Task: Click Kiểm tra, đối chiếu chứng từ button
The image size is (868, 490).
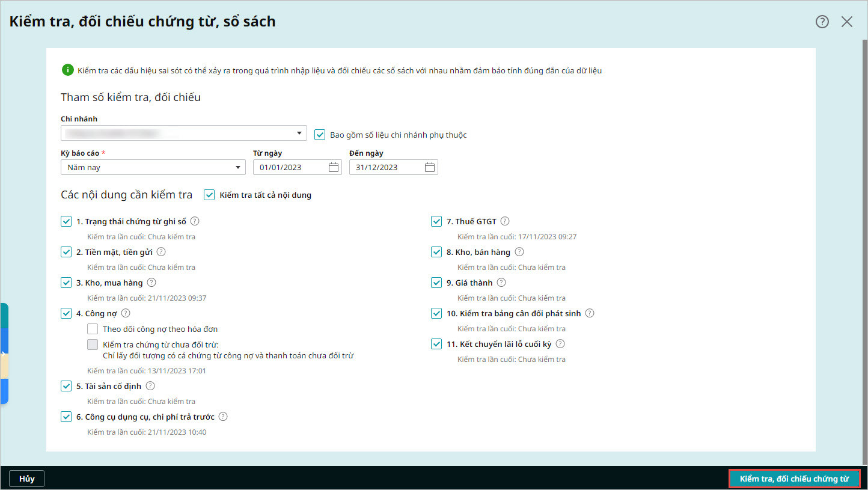Action: coord(794,479)
